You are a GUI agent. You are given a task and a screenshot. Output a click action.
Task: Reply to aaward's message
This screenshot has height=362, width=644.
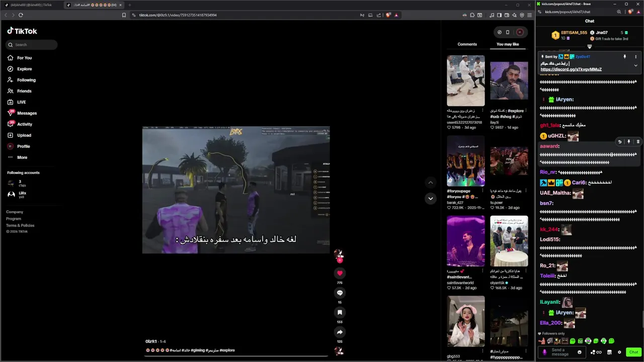point(620,142)
